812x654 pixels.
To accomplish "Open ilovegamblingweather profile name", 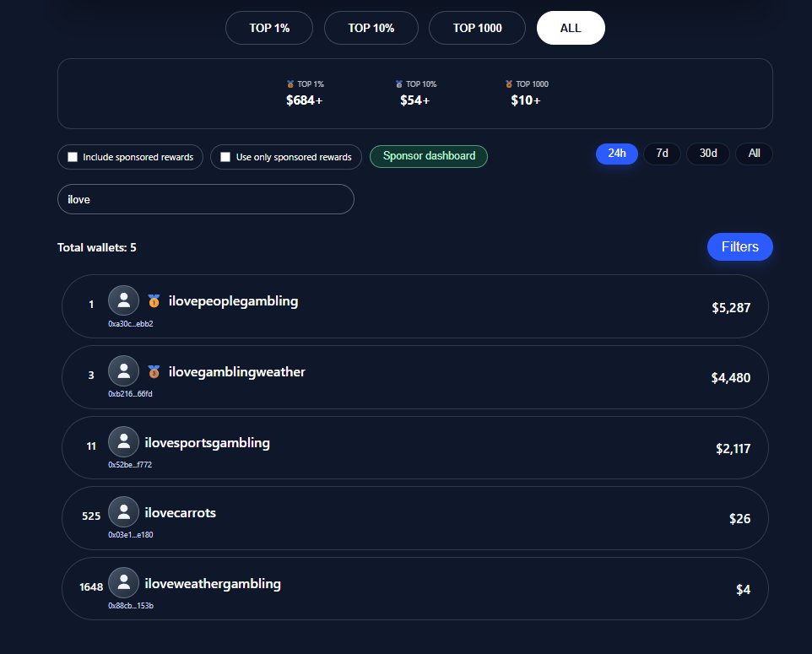I will pos(237,372).
